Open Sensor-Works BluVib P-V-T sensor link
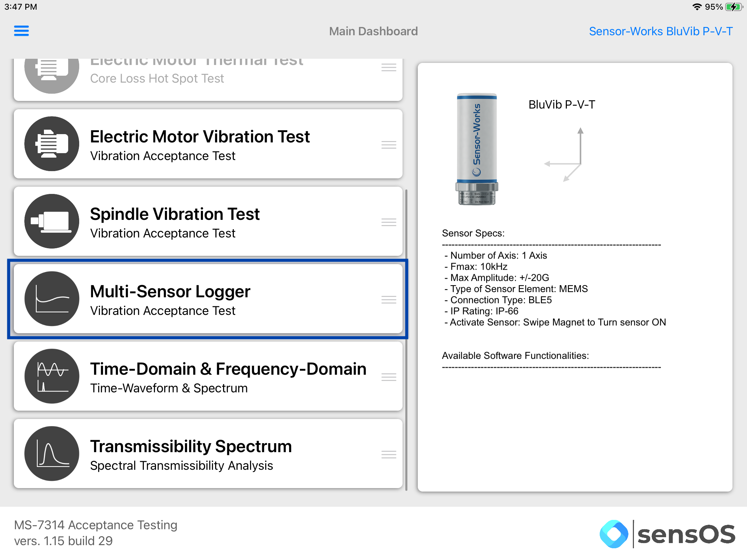747x560 pixels. point(661,31)
